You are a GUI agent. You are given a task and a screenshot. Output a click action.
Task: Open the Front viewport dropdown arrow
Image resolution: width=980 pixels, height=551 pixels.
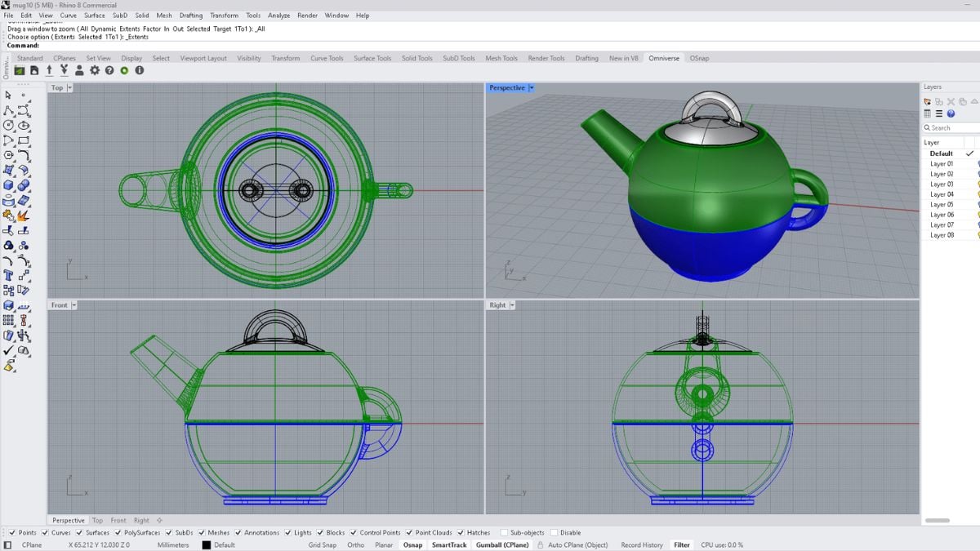click(x=73, y=305)
